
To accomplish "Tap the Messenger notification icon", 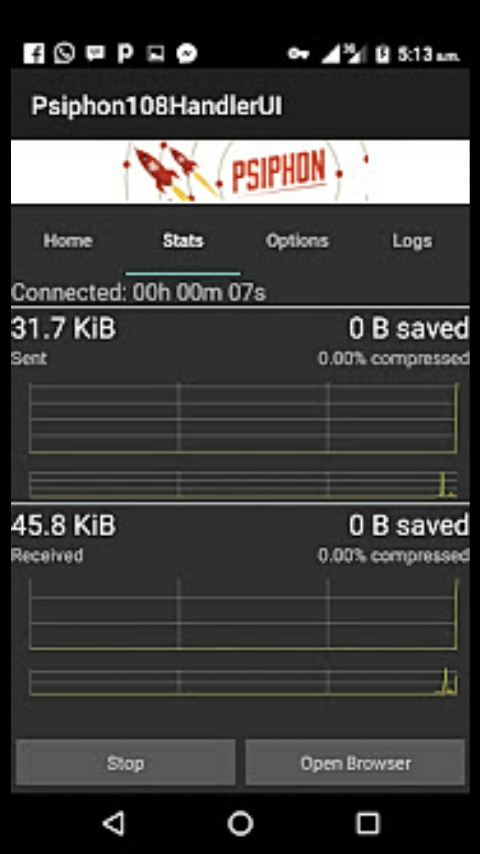I will tap(186, 53).
